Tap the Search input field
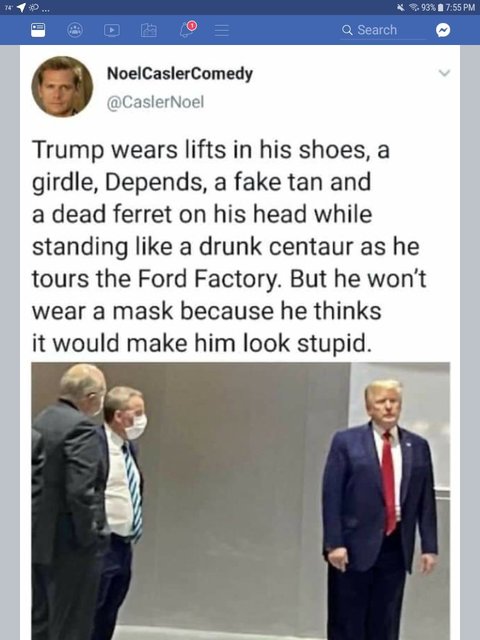This screenshot has height=640, width=480. pyautogui.click(x=382, y=30)
